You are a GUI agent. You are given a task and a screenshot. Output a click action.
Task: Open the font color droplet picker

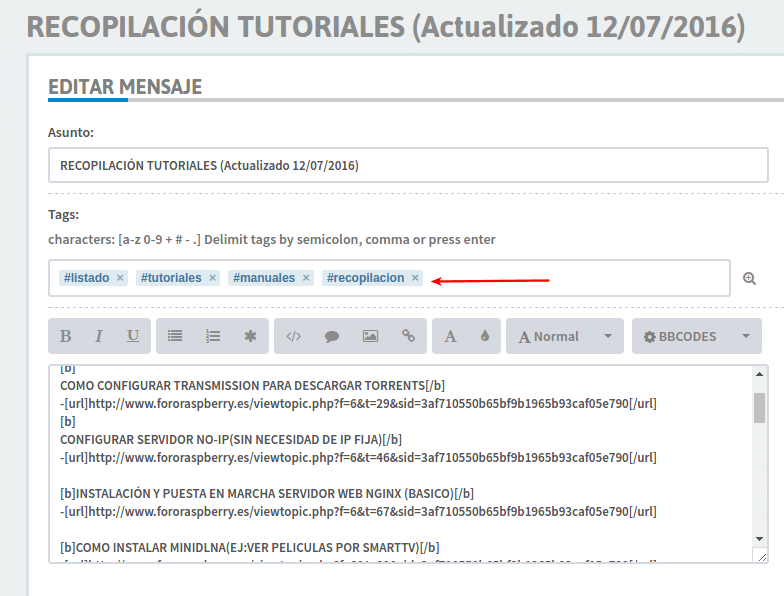(485, 337)
